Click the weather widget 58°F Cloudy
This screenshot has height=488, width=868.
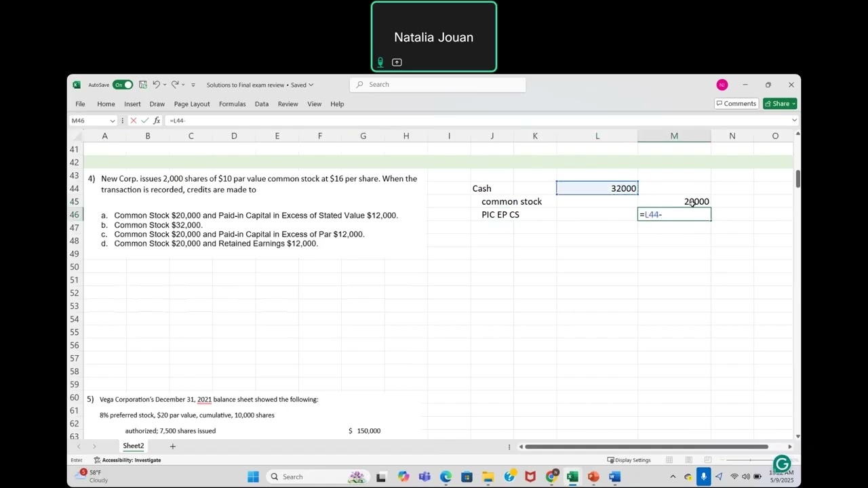coord(94,476)
